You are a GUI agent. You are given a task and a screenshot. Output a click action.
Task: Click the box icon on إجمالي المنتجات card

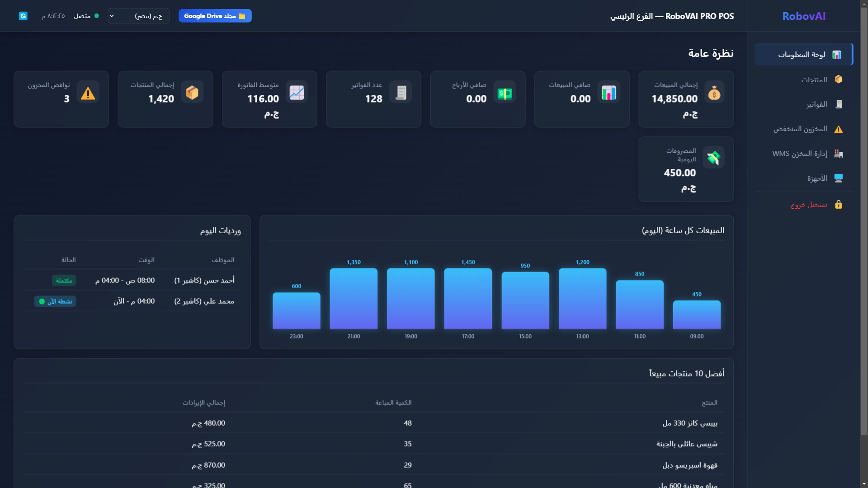click(192, 93)
